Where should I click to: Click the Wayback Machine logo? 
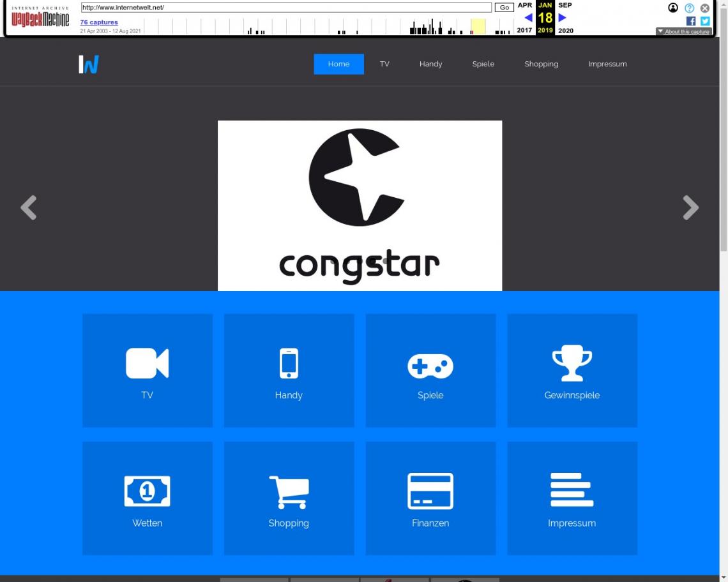point(40,17)
